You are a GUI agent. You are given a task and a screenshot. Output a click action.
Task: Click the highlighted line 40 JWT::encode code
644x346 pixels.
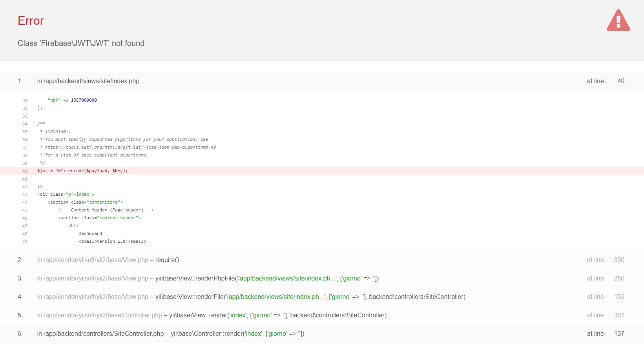click(x=82, y=171)
